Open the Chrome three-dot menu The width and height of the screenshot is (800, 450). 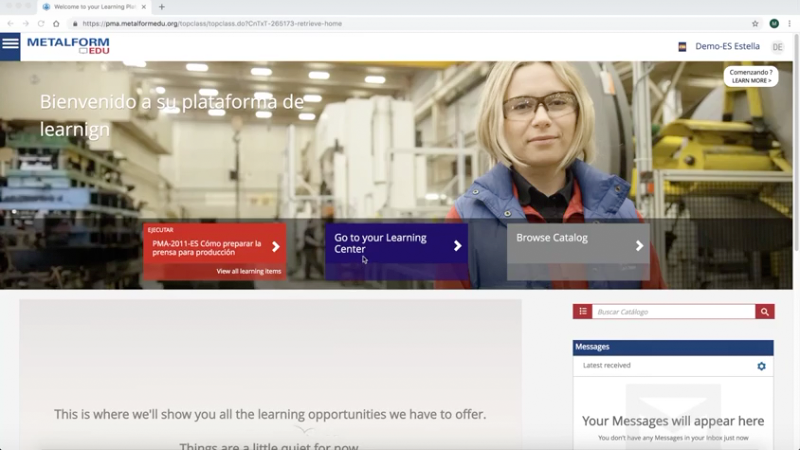[790, 23]
